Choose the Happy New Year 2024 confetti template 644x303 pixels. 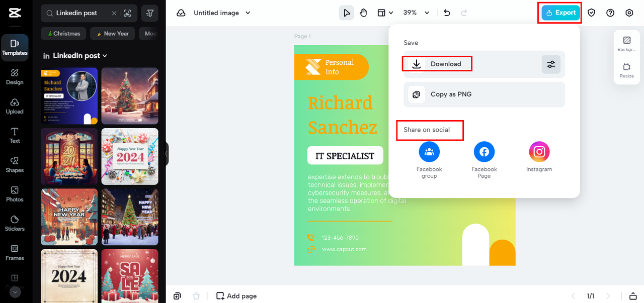130,156
